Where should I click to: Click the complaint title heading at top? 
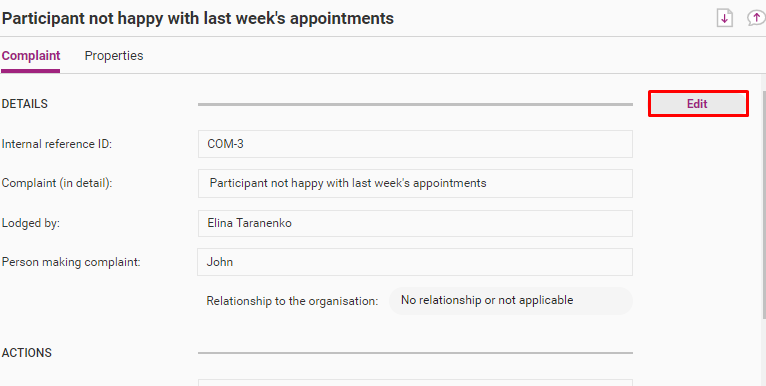click(198, 19)
